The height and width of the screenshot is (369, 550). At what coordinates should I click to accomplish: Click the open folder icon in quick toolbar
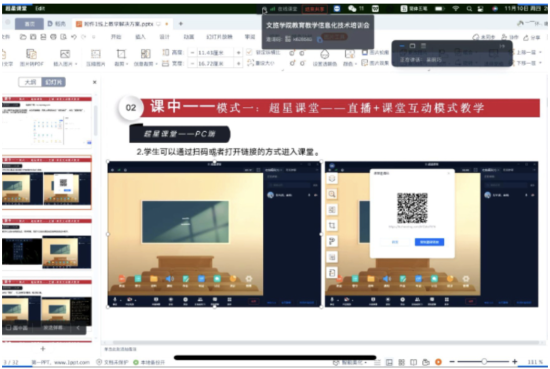23,37
